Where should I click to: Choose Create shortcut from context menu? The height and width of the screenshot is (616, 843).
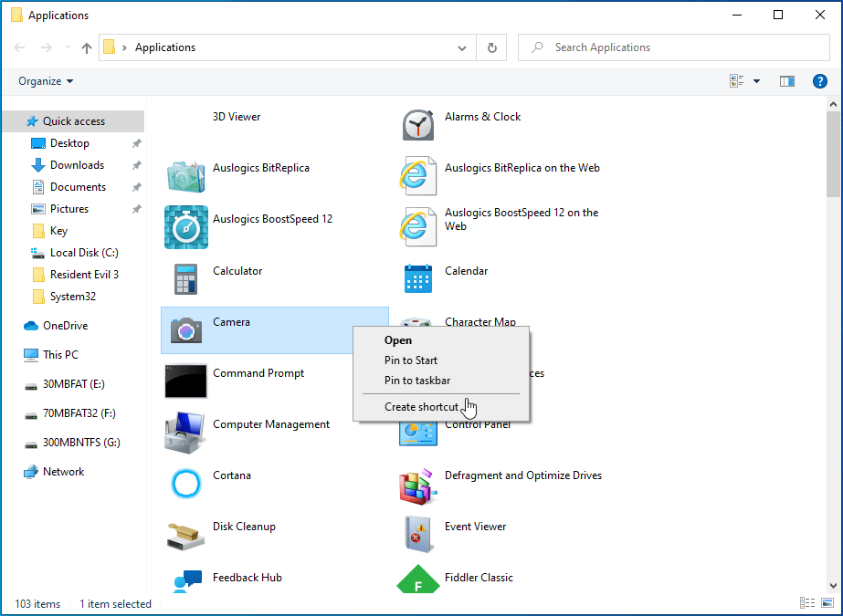[x=421, y=407]
